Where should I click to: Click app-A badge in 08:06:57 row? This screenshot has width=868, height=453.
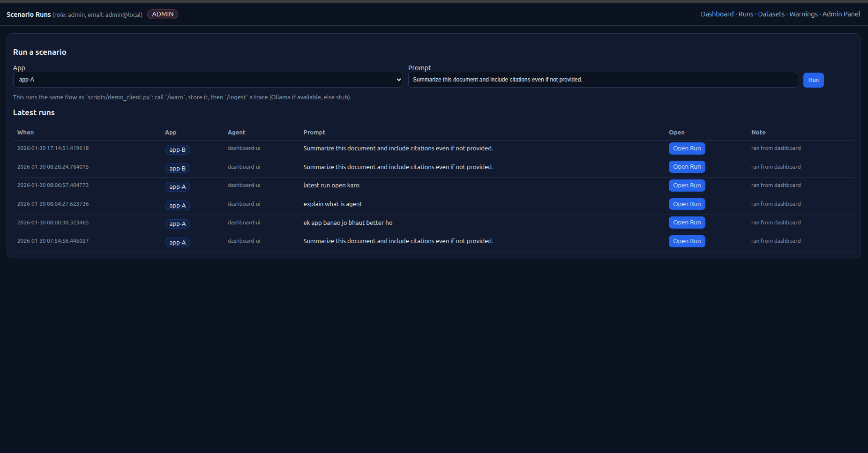(177, 187)
